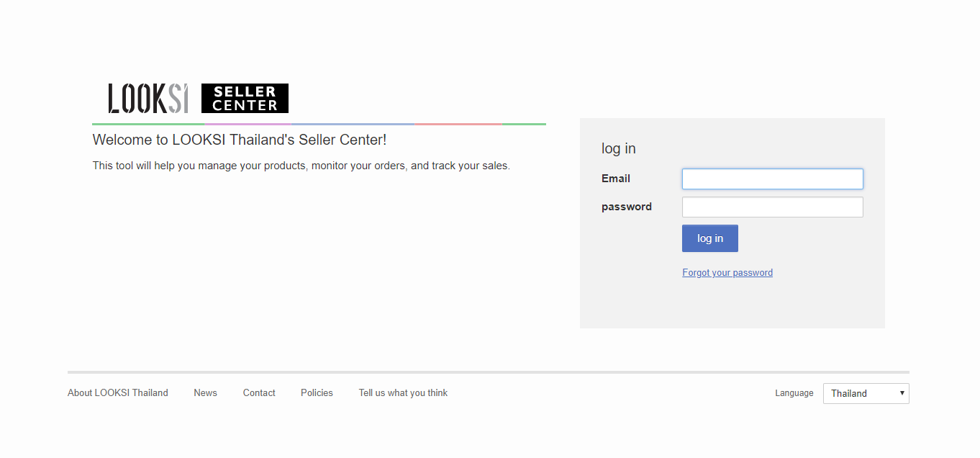Open the Contact footer link
This screenshot has height=458, width=980.
pyautogui.click(x=259, y=392)
